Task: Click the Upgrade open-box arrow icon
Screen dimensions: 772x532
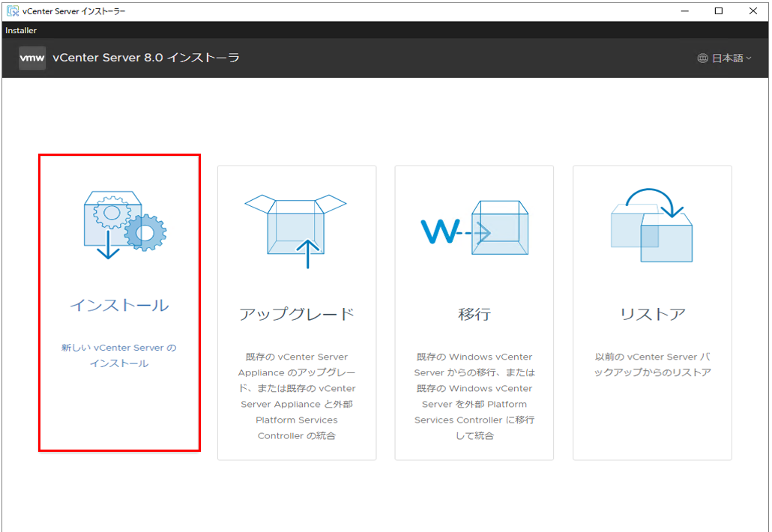Action: [x=296, y=231]
